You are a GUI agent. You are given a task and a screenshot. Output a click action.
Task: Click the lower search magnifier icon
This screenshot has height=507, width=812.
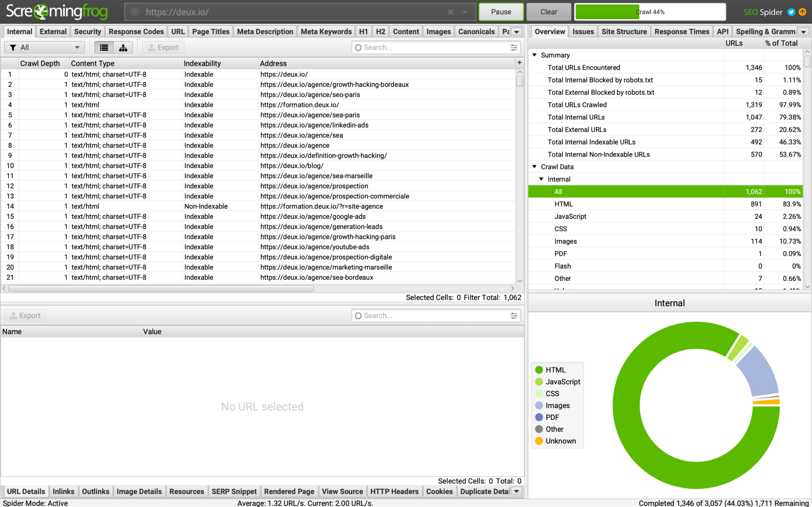358,316
